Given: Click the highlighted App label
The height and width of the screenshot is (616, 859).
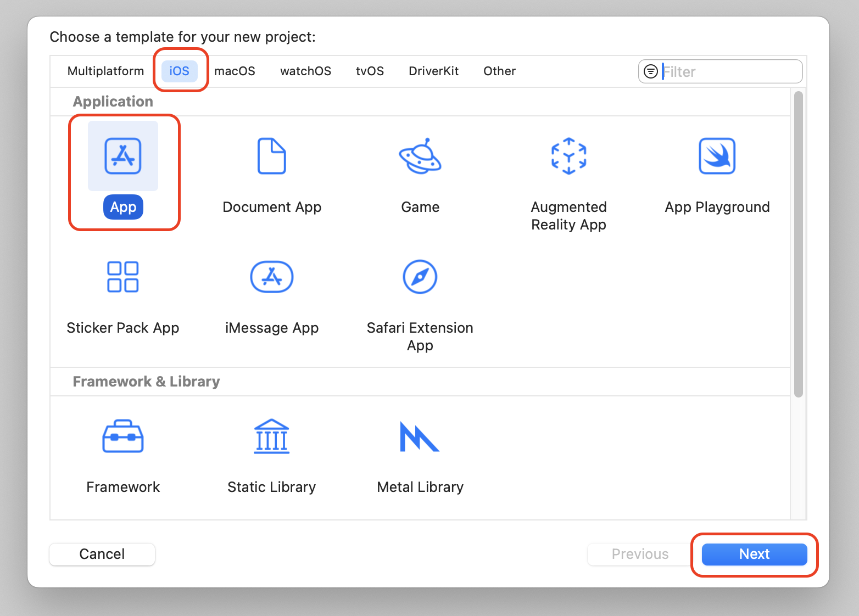Looking at the screenshot, I should (123, 207).
